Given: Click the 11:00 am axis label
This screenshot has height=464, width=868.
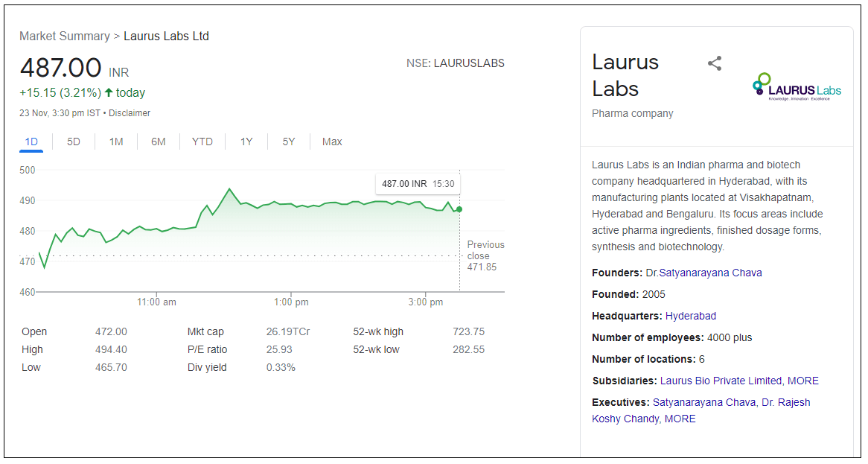Looking at the screenshot, I should pos(156,302).
